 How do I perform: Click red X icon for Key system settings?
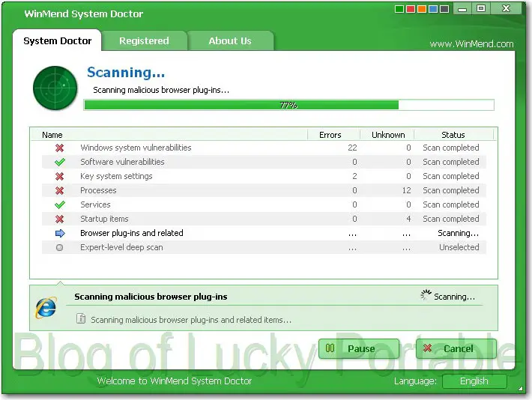[x=60, y=177]
